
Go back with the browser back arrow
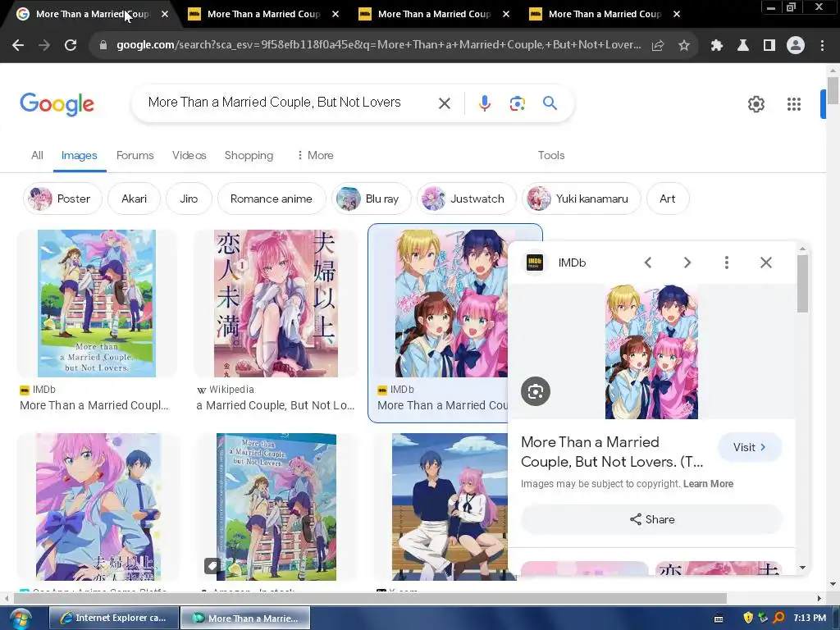click(x=18, y=46)
